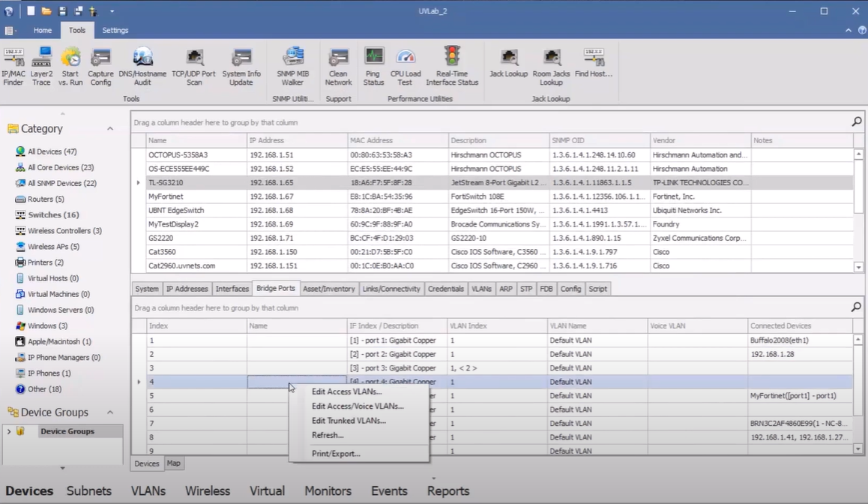Click the help question mark icon
The image size is (868, 504).
pyautogui.click(x=862, y=31)
